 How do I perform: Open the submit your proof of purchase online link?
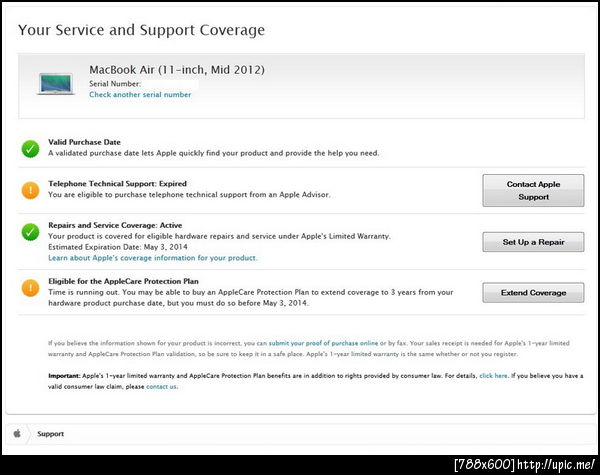[x=323, y=343]
